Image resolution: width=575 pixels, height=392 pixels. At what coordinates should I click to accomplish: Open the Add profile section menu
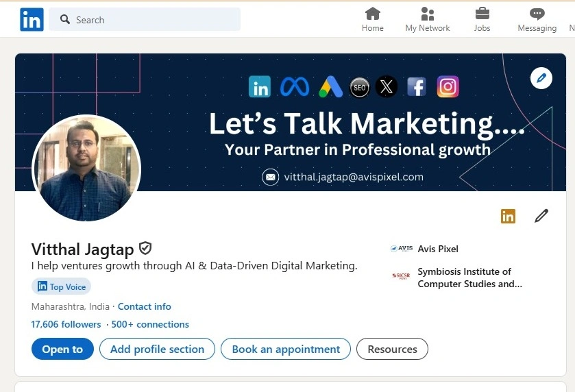(x=157, y=349)
